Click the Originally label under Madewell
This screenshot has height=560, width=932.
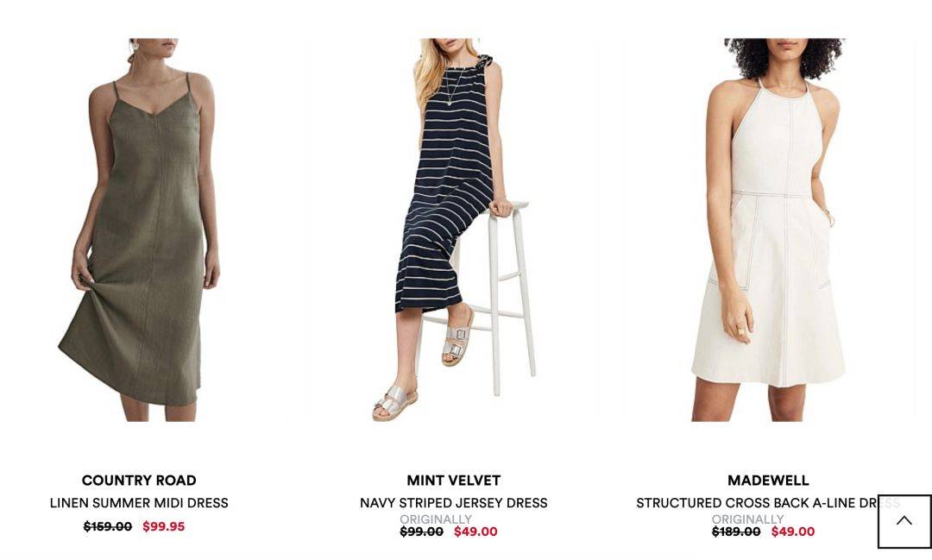click(x=747, y=519)
